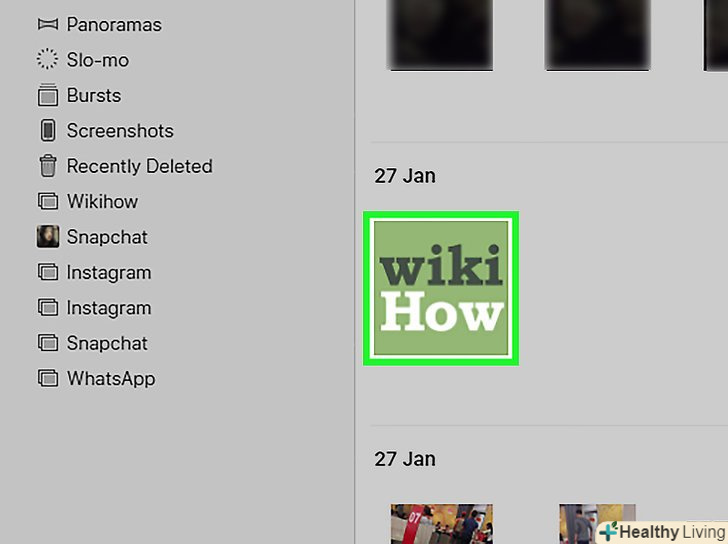Viewport: 728px width, 544px height.
Task: Click the WhatsApp album icon
Action: point(48,378)
